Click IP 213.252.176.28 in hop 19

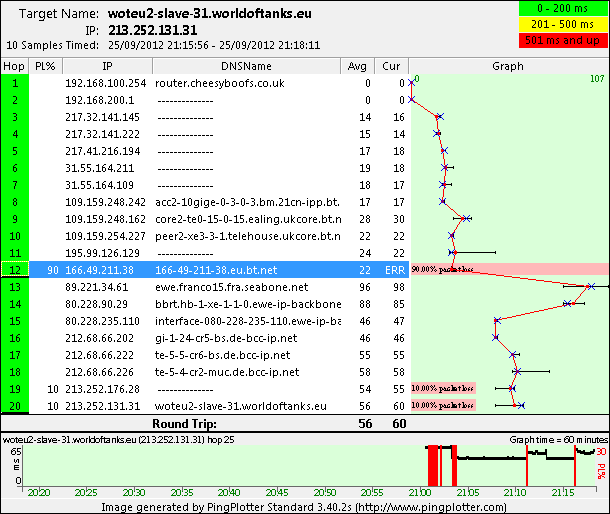coord(102,389)
